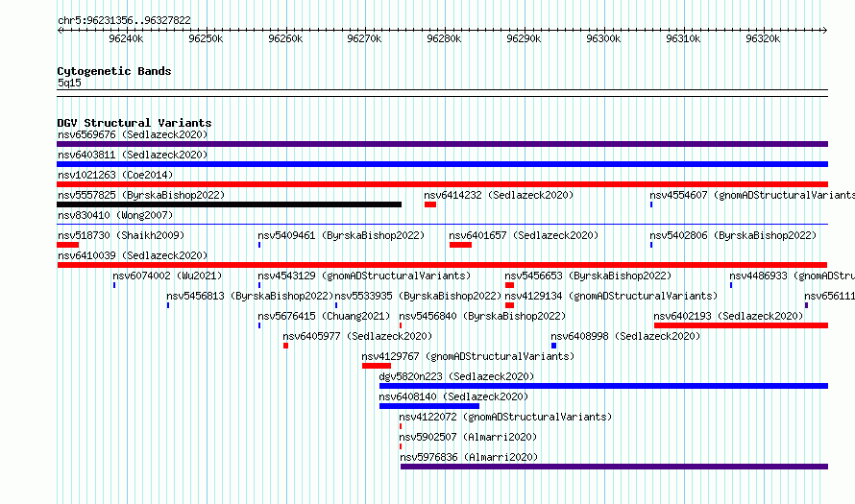Open the nsv830410 (Wong2007) label
855x504 pixels.
(x=115, y=215)
